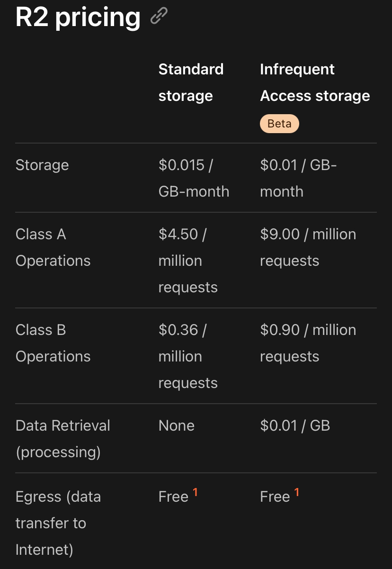392x569 pixels.
Task: Open footnote 1 under Infrequent Access Egress
Action: 297,492
